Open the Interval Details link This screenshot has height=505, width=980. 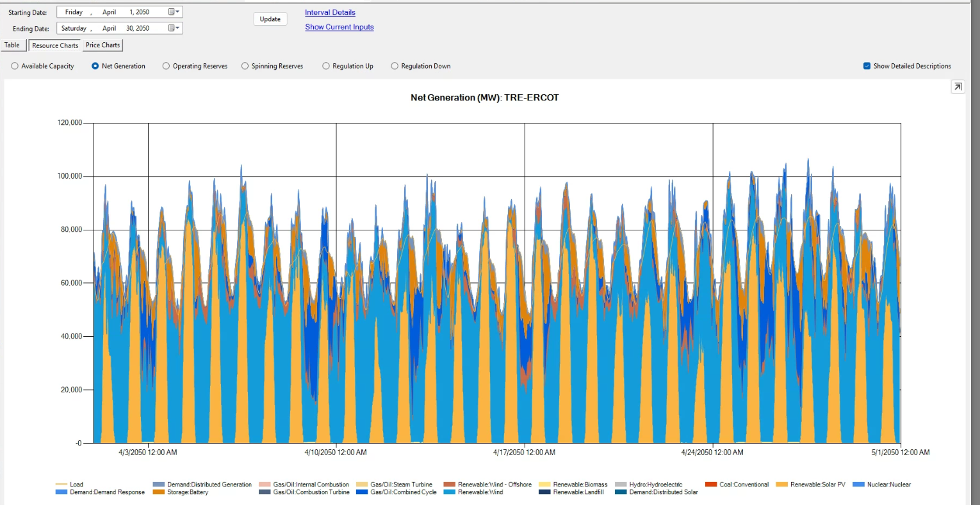point(330,12)
